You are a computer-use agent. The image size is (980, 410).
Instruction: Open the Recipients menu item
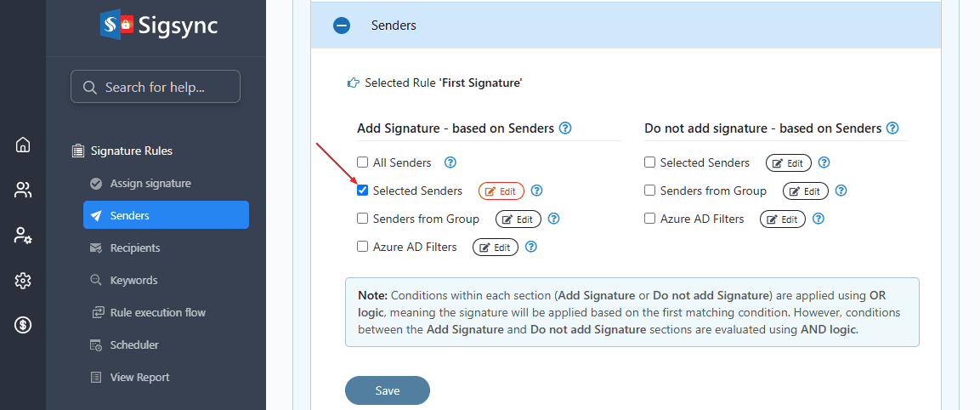pyautogui.click(x=135, y=248)
